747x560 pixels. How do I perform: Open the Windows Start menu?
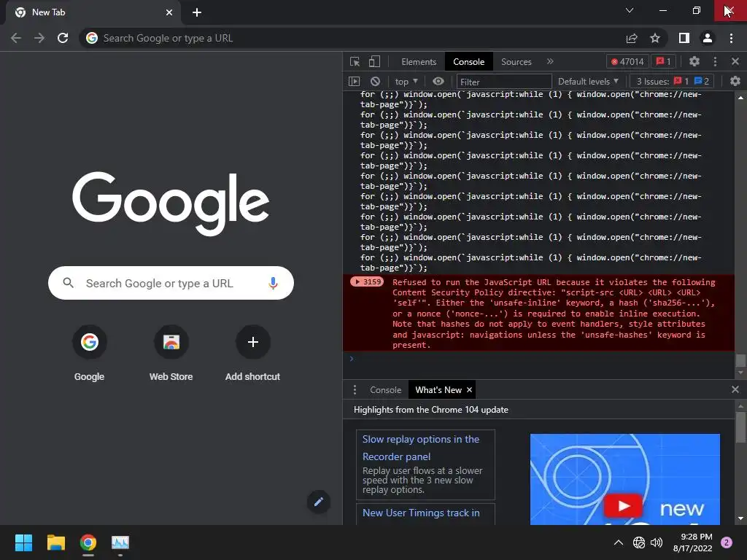point(23,542)
